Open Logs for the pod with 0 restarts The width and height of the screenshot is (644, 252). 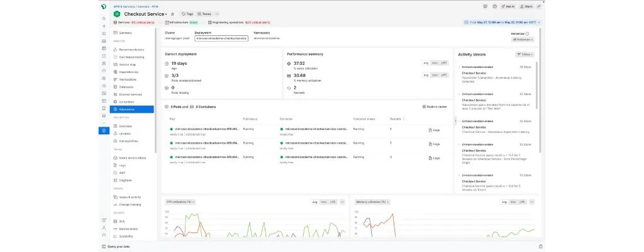pyautogui.click(x=434, y=157)
